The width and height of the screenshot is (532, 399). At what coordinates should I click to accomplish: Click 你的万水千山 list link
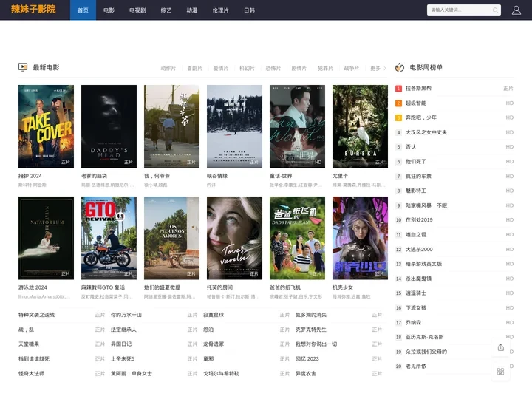pyautogui.click(x=126, y=315)
